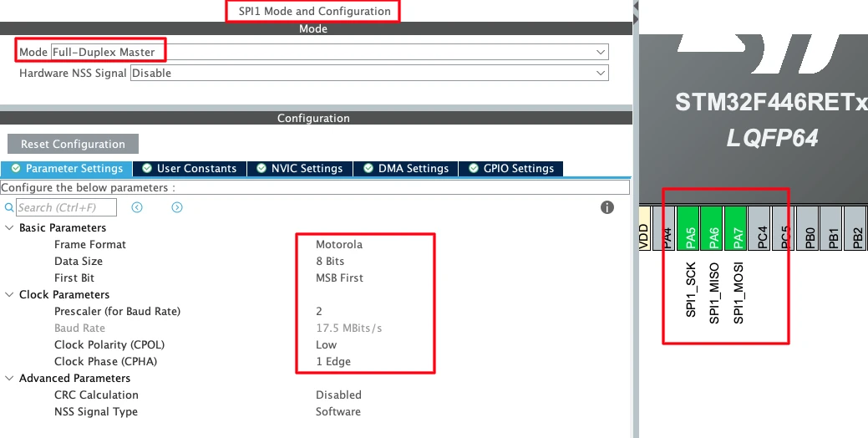The width and height of the screenshot is (868, 438).
Task: Select the First Bit value MSB First
Action: click(339, 278)
